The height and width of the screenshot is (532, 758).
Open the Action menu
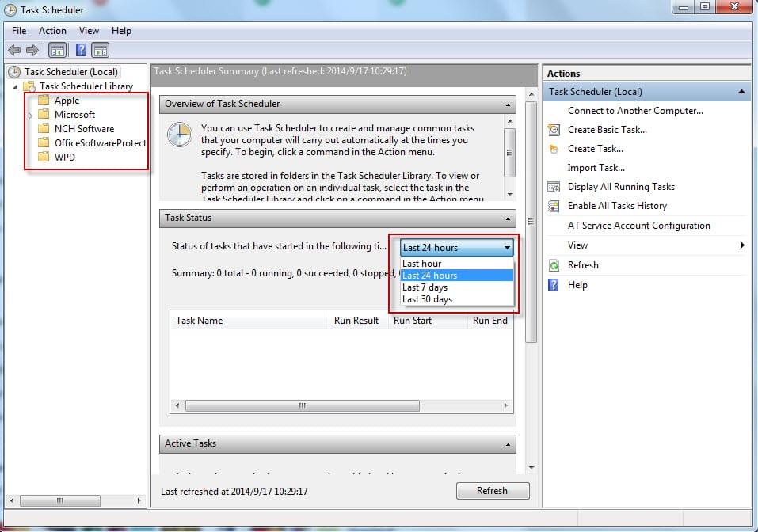click(x=51, y=30)
